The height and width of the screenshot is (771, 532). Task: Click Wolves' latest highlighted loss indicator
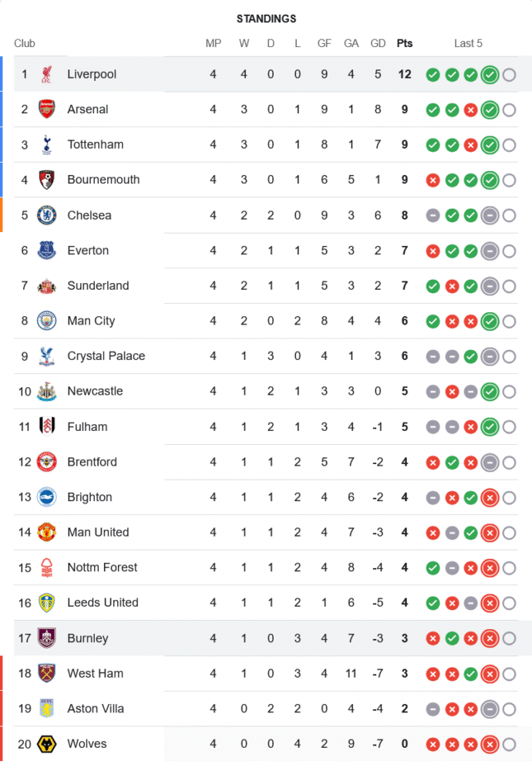pos(490,745)
